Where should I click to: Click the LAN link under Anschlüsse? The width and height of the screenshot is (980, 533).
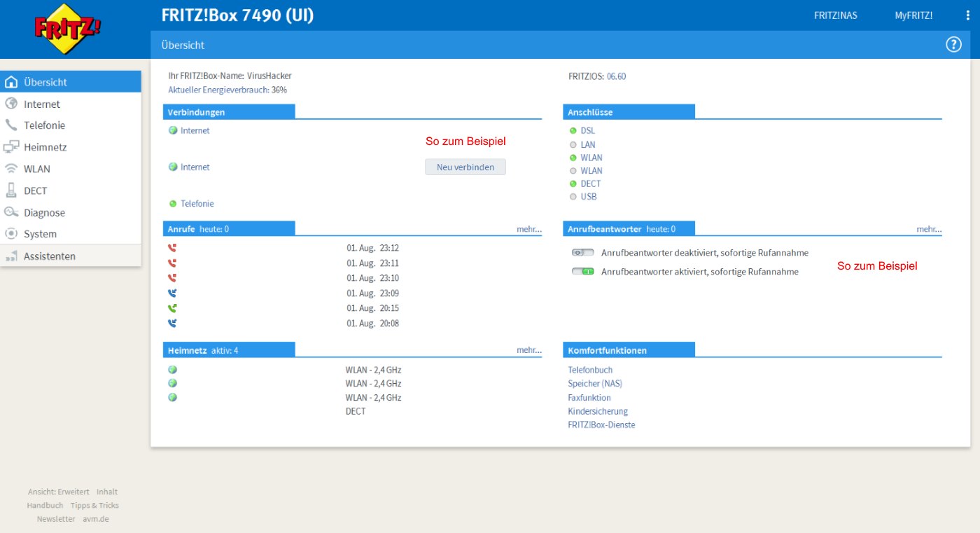(x=588, y=144)
